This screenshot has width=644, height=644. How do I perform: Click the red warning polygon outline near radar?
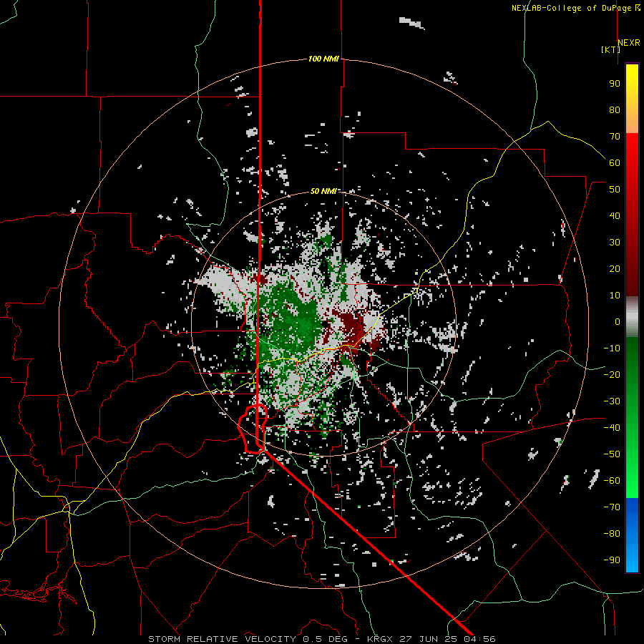[253, 429]
